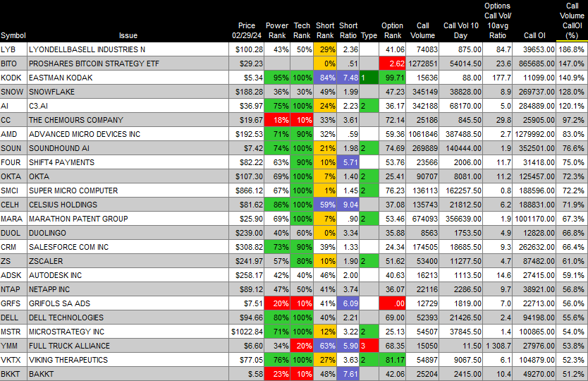This screenshot has width=588, height=381.
Task: Click SUPER MICRO COMPUTER issue name
Action: tap(73, 190)
